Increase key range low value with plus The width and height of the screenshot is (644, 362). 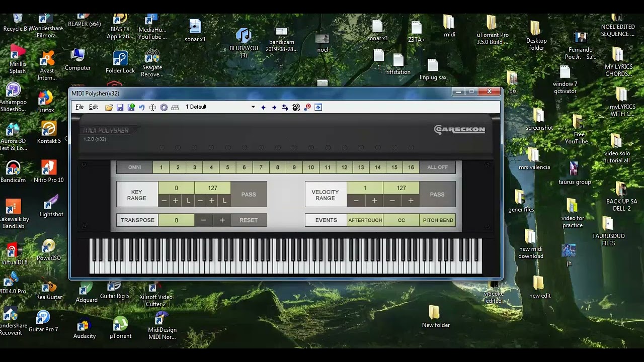176,201
